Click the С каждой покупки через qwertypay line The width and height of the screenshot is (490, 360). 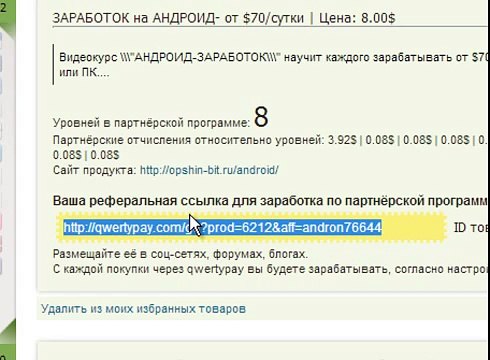pos(271,269)
